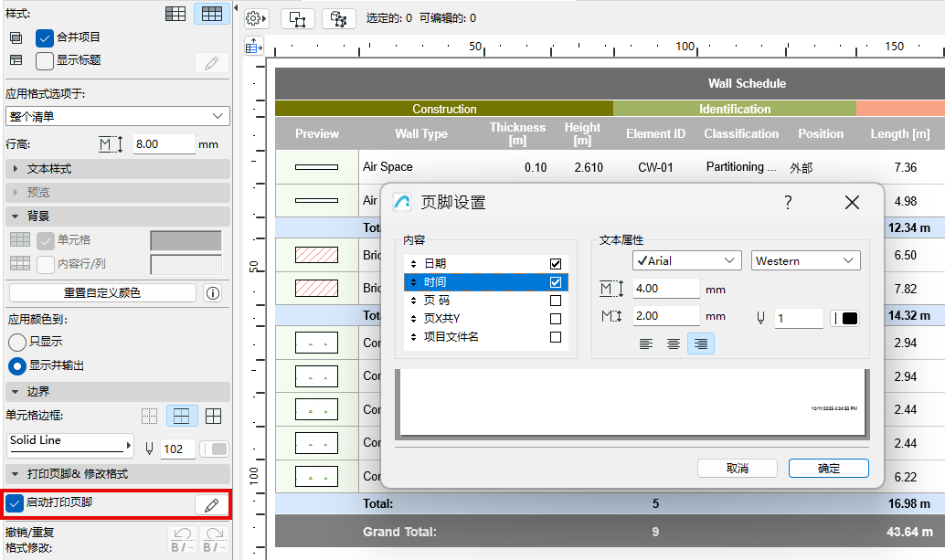Click the 行高 8.00 input field

point(164,144)
